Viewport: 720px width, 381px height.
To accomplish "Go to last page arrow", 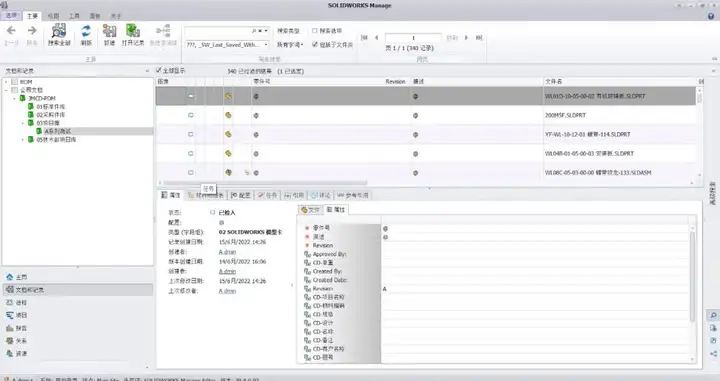I will pos(479,38).
